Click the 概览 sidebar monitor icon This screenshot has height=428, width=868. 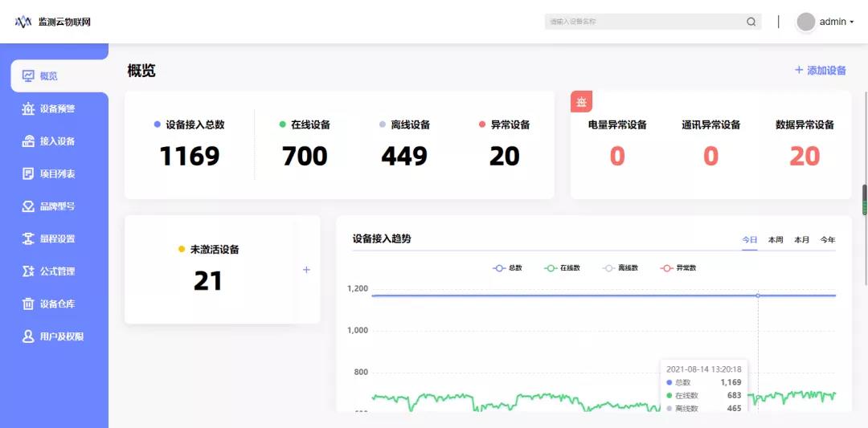(28, 75)
